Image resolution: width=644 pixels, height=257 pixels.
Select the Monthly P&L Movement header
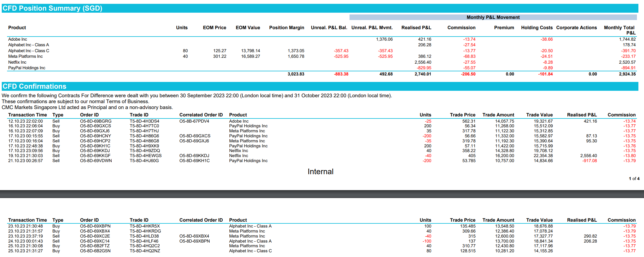point(493,17)
